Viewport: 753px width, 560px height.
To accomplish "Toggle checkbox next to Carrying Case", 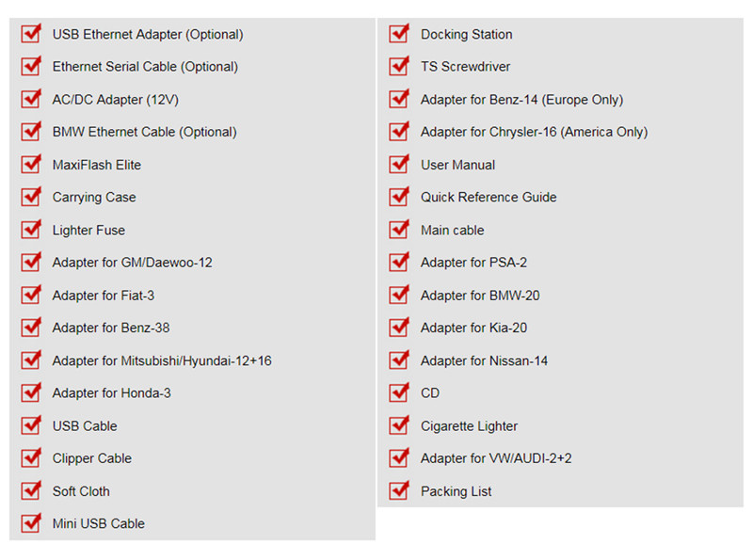I will (30, 198).
